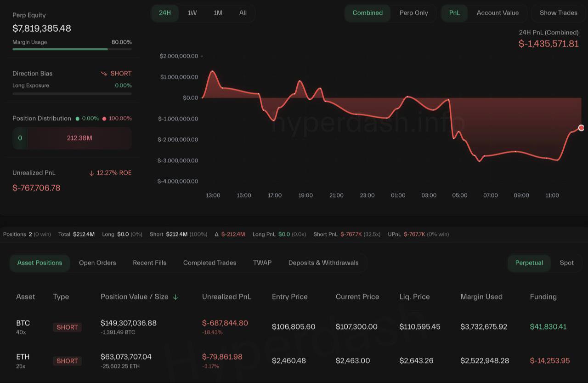The image size is (588, 383).
Task: Click ETH funding value $-14,253.95
Action: tap(550, 361)
